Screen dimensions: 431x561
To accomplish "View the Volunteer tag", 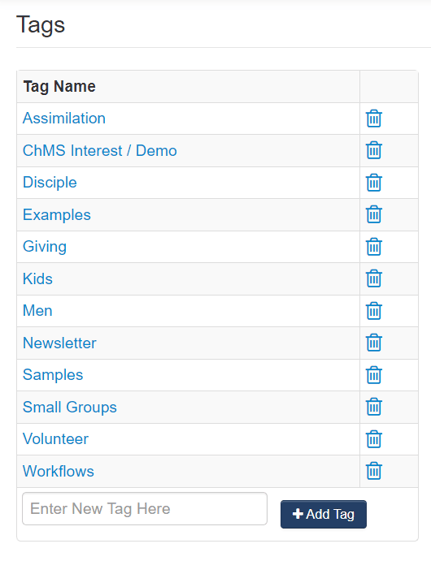I will (x=55, y=439).
